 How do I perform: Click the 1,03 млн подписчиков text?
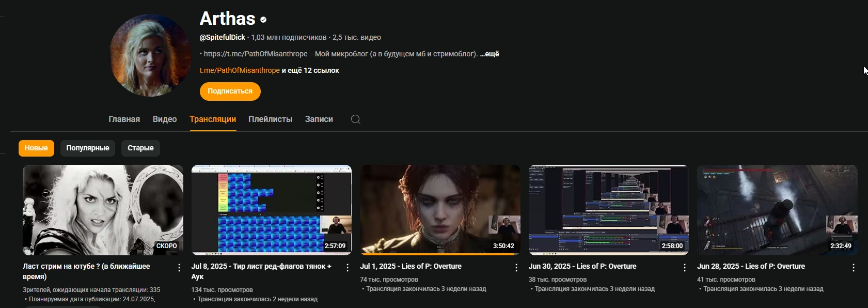(x=289, y=37)
